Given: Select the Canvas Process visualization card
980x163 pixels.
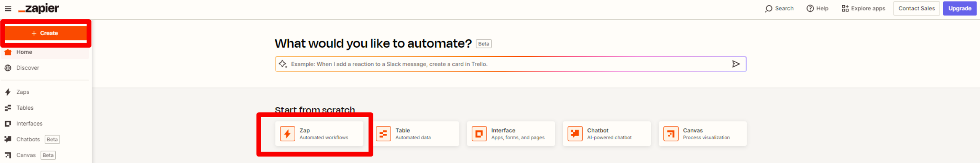Looking at the screenshot, I should pos(703,134).
